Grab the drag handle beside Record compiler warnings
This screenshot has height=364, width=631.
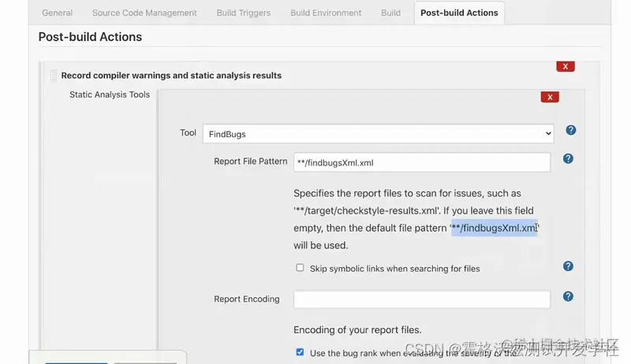[53, 76]
